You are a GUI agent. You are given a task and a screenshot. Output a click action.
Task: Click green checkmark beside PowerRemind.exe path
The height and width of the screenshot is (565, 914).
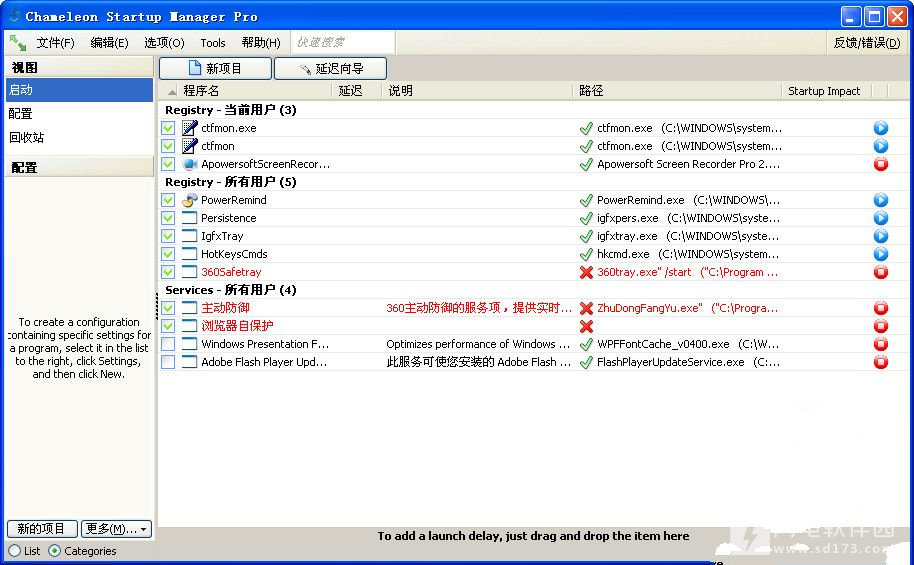(586, 200)
